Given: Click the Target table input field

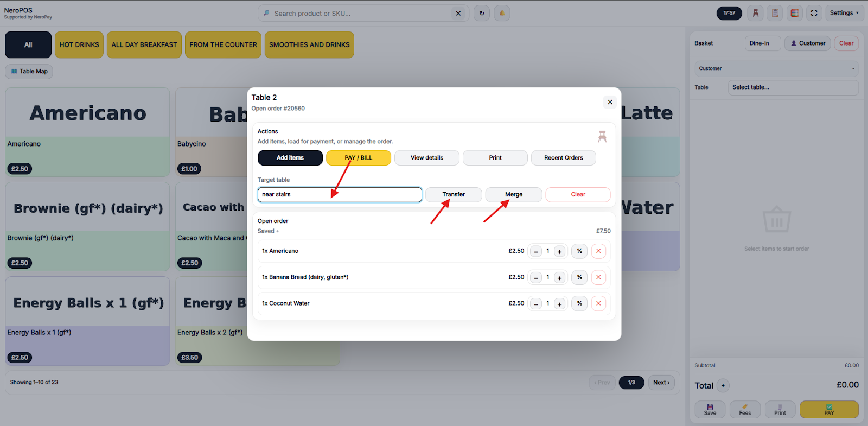Looking at the screenshot, I should click(340, 195).
